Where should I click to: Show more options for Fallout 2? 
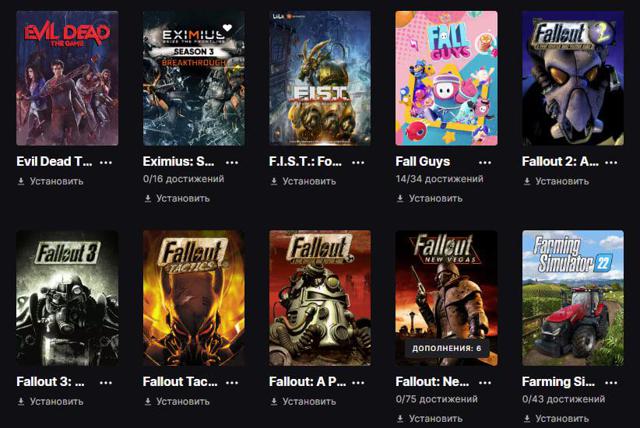pyautogui.click(x=611, y=162)
